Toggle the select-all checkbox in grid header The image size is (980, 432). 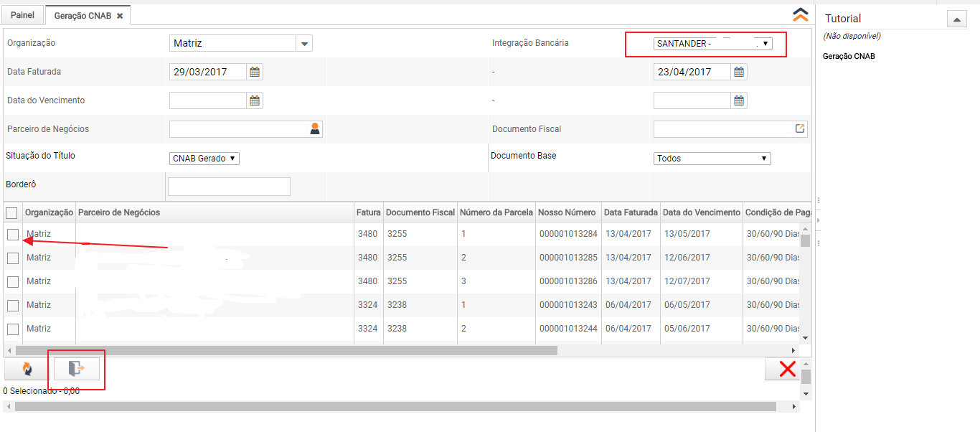click(x=11, y=212)
